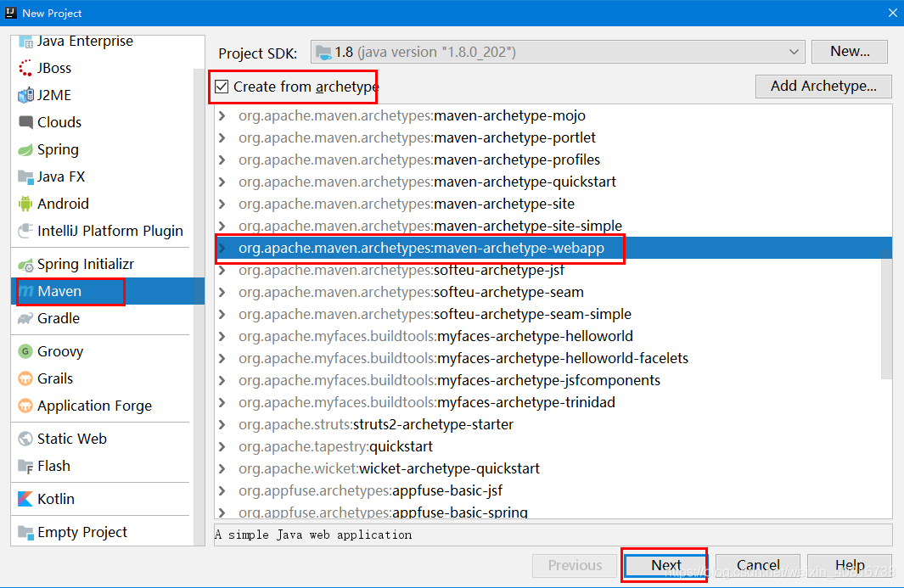Screen dimensions: 904x588
Task: Click the Spring green leaf icon
Action: [25, 150]
